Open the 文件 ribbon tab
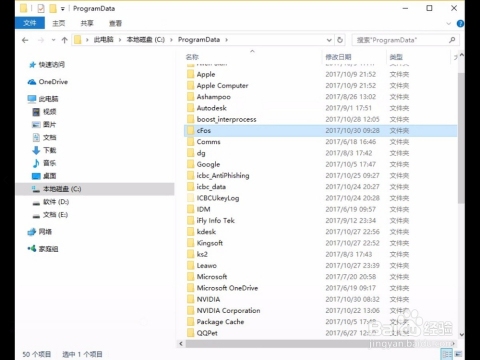 point(30,23)
